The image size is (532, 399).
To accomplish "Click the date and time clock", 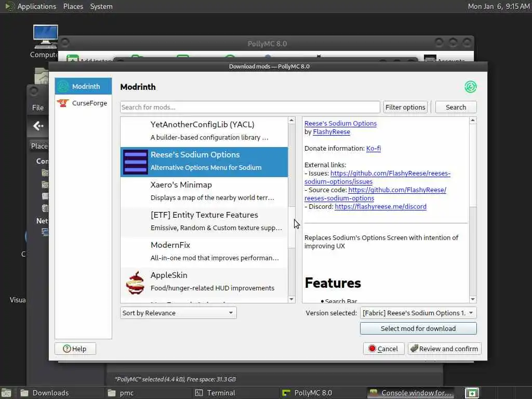I will coord(498,6).
